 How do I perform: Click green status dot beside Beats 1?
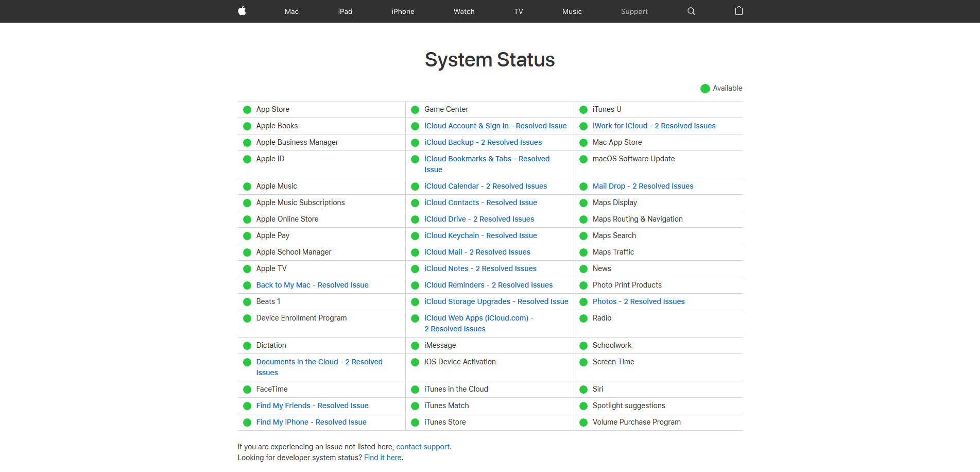247,302
